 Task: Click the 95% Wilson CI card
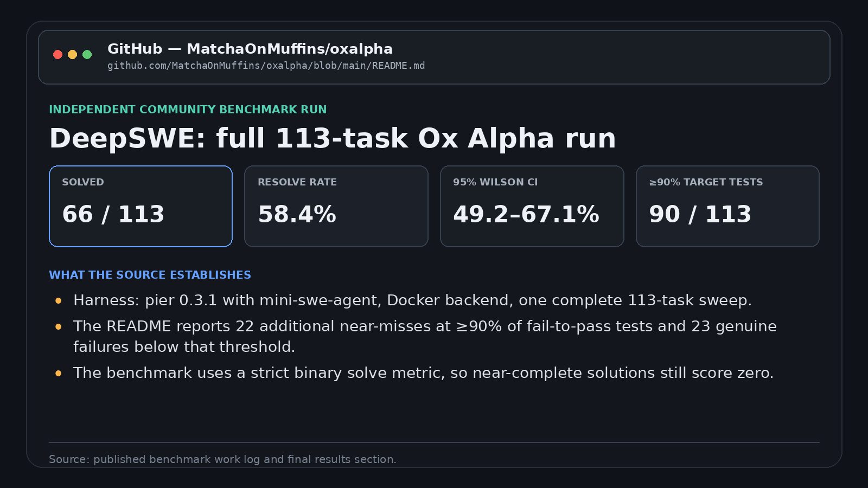pos(532,206)
